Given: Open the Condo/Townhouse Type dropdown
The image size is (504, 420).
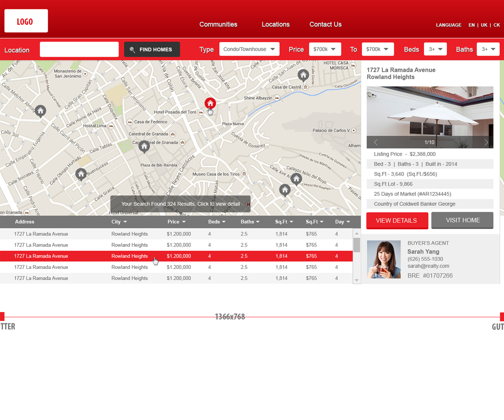Looking at the screenshot, I should point(249,49).
